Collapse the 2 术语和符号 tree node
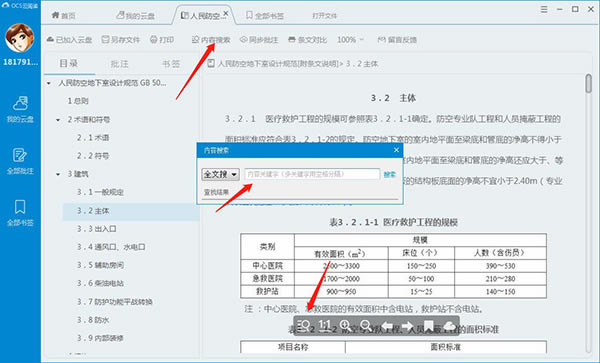The width and height of the screenshot is (600, 363). coord(58,120)
